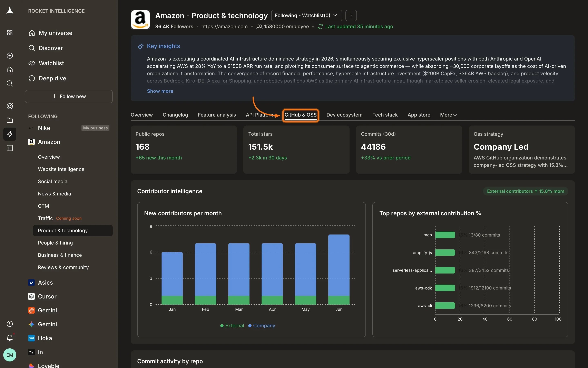Expand the More tabs dropdown
The height and width of the screenshot is (368, 588).
click(449, 115)
